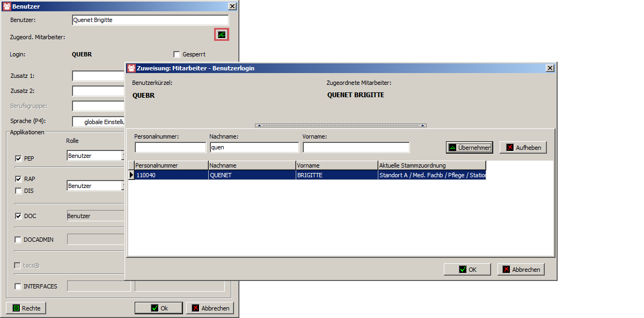Uncheck the PEP application checkbox
This screenshot has width=644, height=318.
coord(18,158)
